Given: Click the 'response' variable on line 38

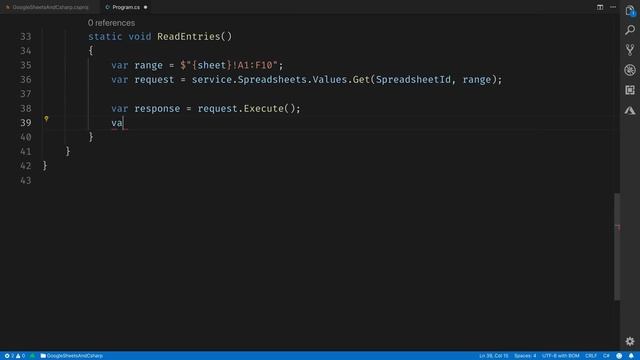Looking at the screenshot, I should (x=157, y=109).
